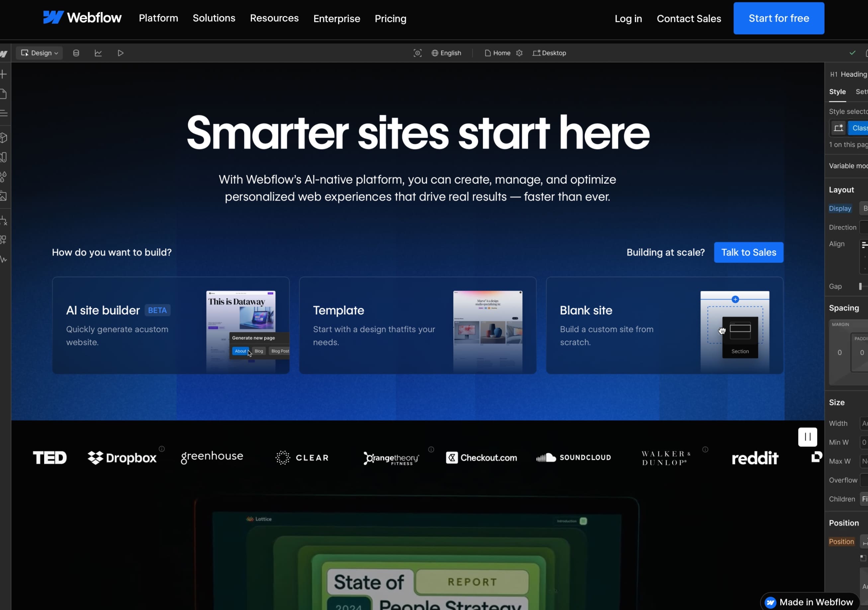Open the page settings gear beside Home
868x610 pixels.
519,53
